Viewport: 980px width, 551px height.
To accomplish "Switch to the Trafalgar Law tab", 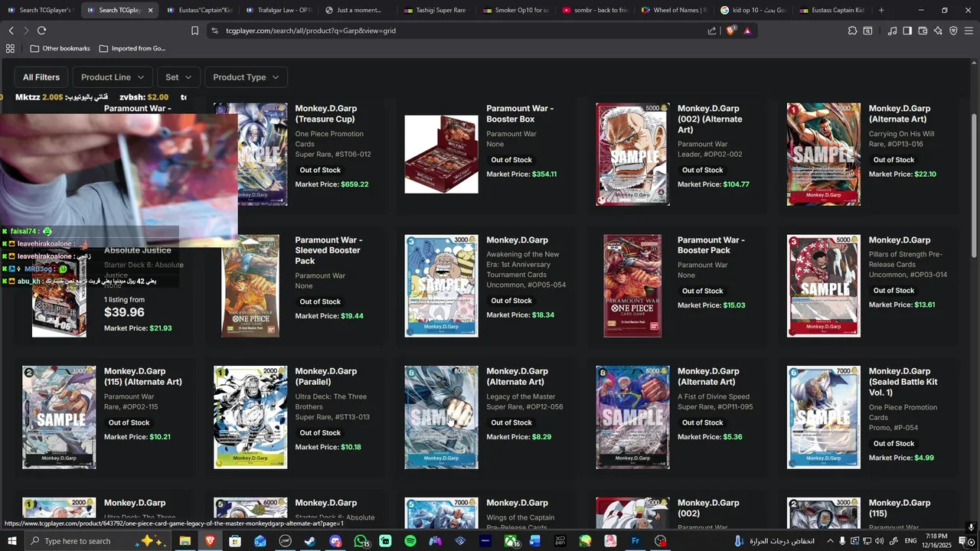I will coord(278,10).
